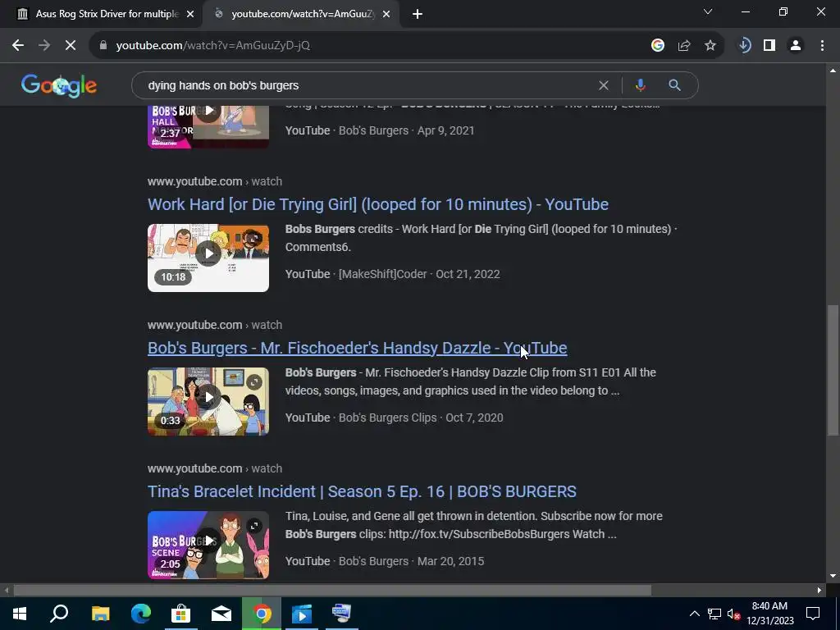The width and height of the screenshot is (840, 630).
Task: Open network settings from the tray
Action: click(x=714, y=614)
